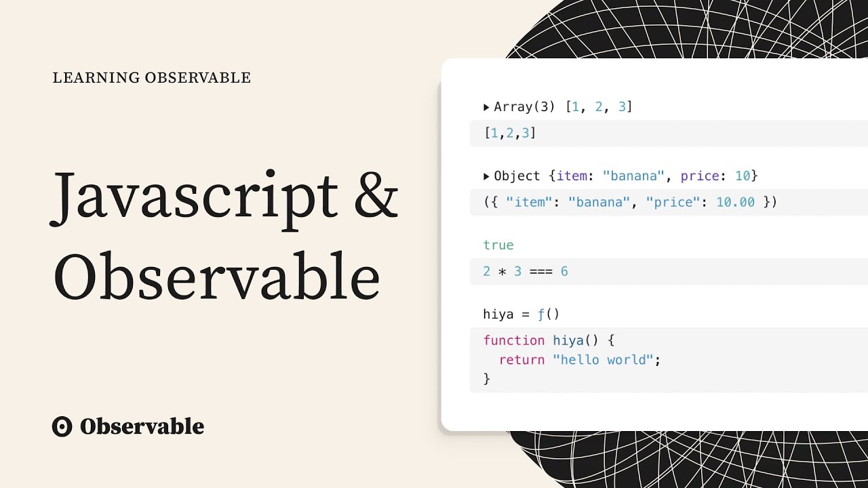The width and height of the screenshot is (868, 488).
Task: Click the hiya = ƒ() output
Action: [521, 314]
